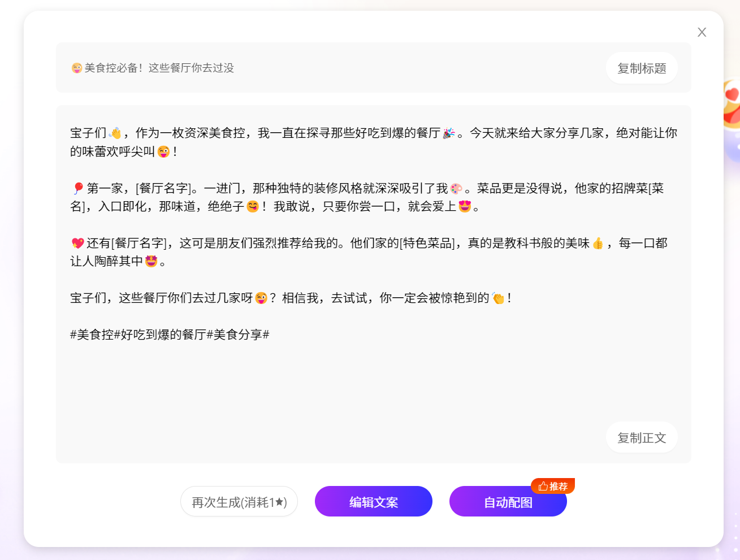Click the star-eyes emoji after 陶醉其中
Screen dimensions: 740x560
click(x=151, y=262)
